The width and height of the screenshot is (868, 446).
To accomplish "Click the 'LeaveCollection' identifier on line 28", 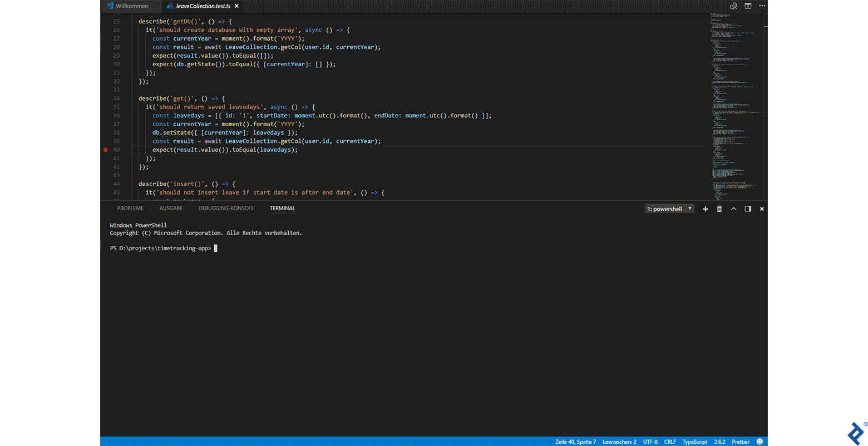I will coord(251,47).
